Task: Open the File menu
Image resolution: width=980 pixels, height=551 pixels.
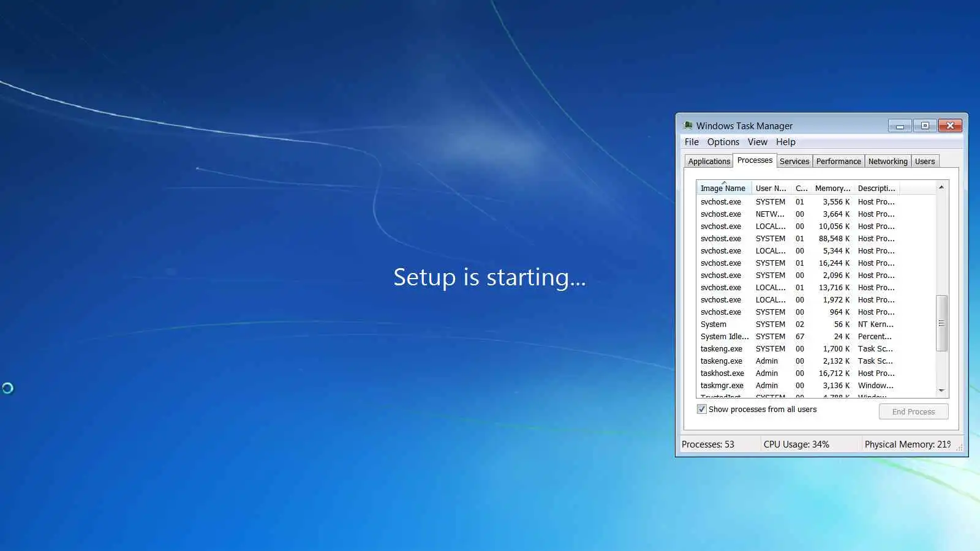Action: 692,142
